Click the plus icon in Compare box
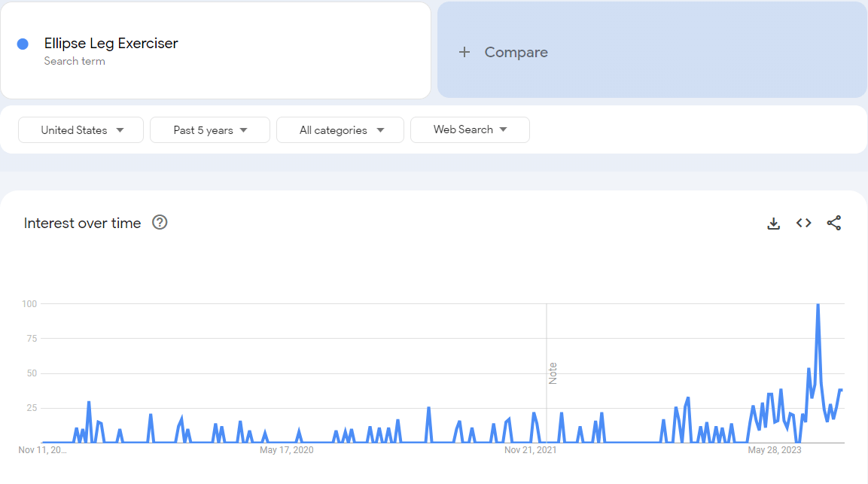 coord(464,52)
